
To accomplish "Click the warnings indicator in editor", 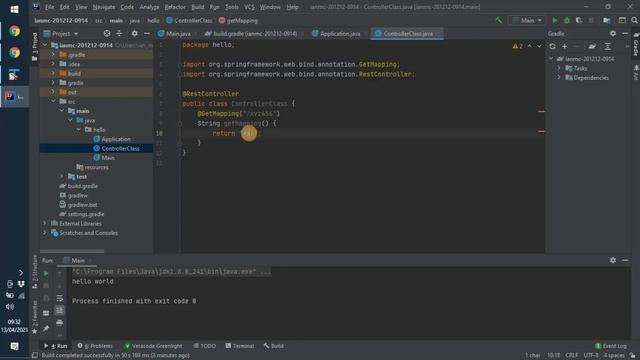I will (517, 46).
